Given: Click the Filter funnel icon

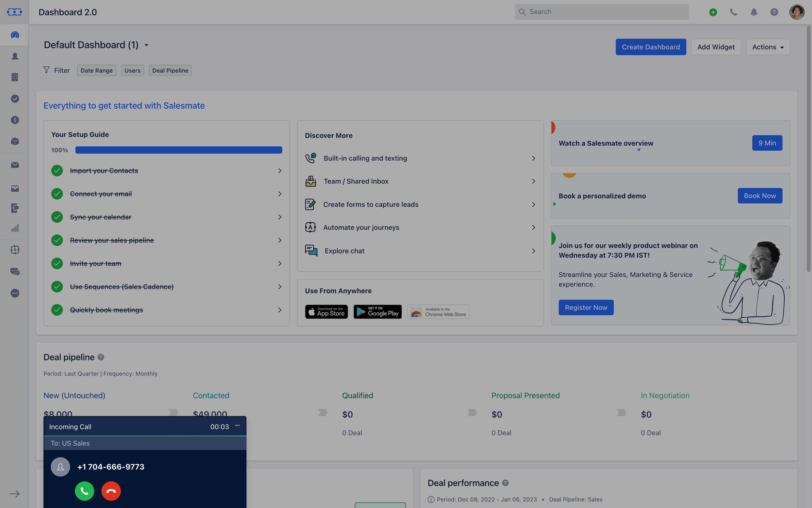Looking at the screenshot, I should (46, 70).
